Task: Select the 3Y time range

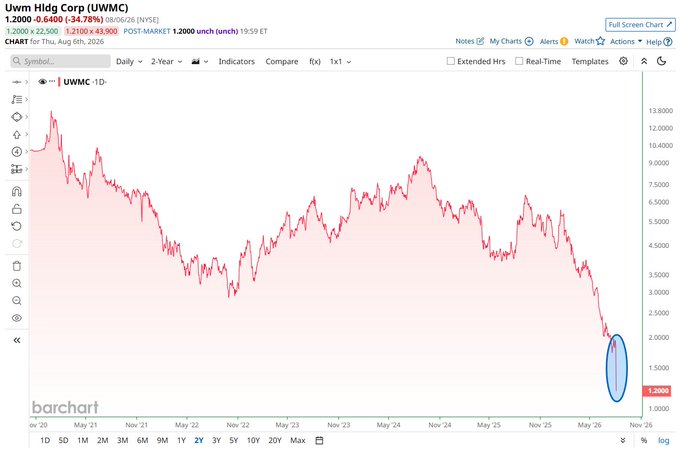Action: 216,440
